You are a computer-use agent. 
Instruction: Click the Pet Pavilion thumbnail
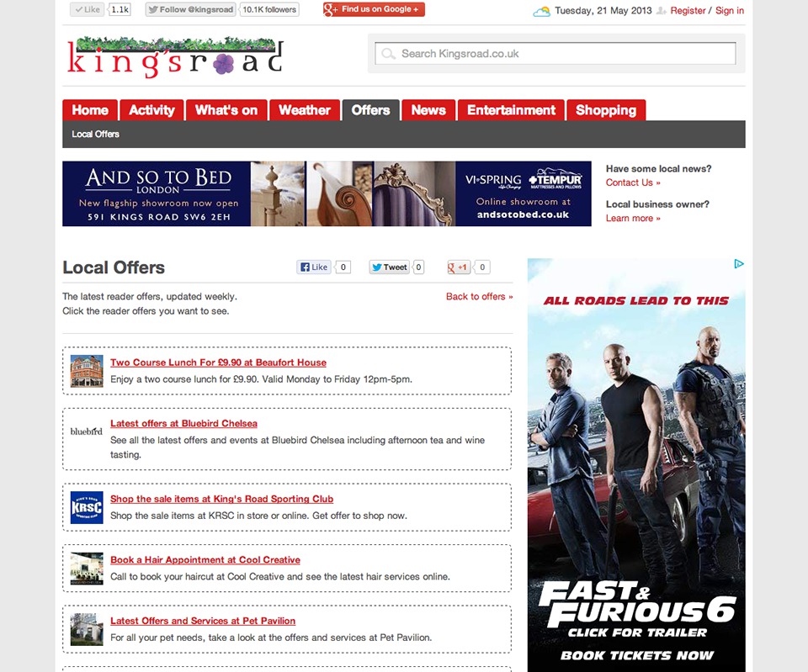tap(87, 629)
